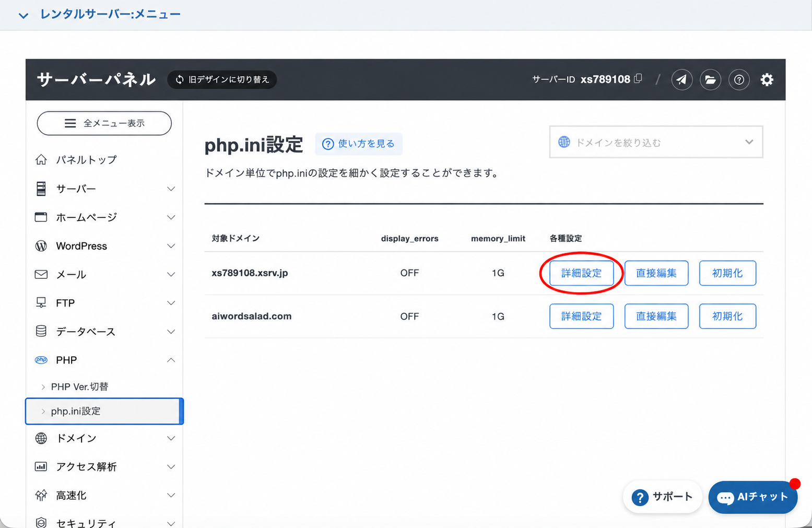Expand the WordPress menu chevron
The width and height of the screenshot is (812, 528).
coord(171,246)
